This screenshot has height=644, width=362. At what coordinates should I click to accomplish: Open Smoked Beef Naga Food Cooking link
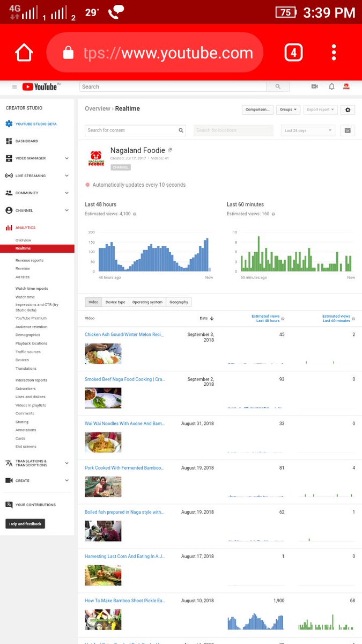click(125, 379)
